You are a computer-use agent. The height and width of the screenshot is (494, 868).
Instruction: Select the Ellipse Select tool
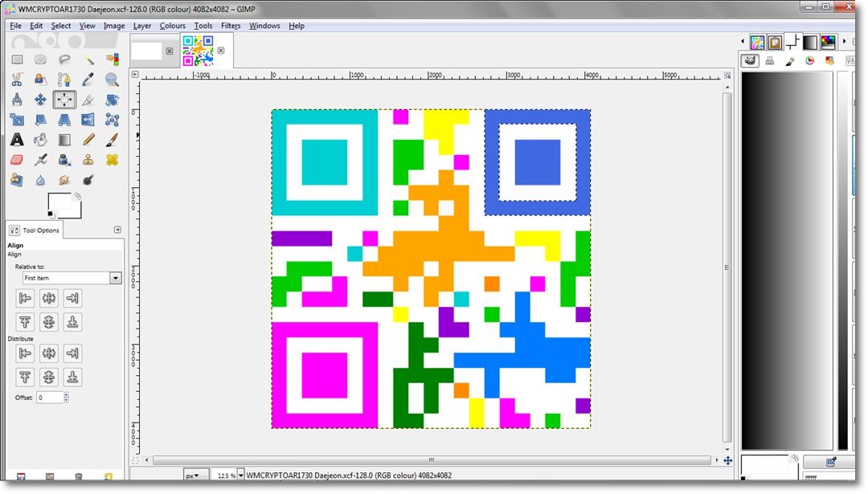pos(40,59)
